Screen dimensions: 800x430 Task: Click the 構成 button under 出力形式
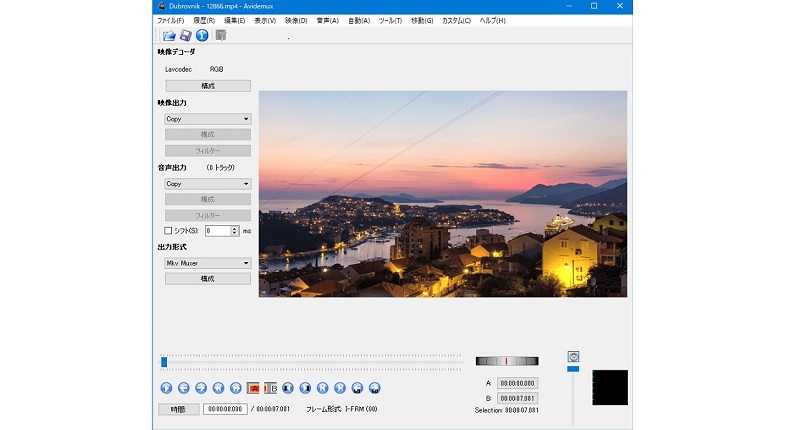(207, 279)
